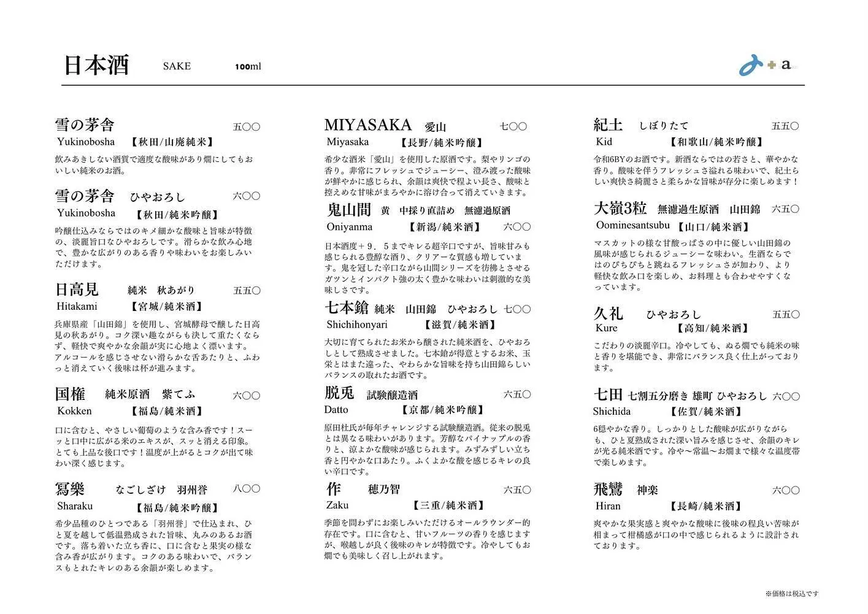
Task: Select the 紀土 しぼりたて heading
Action: pyautogui.click(x=641, y=126)
